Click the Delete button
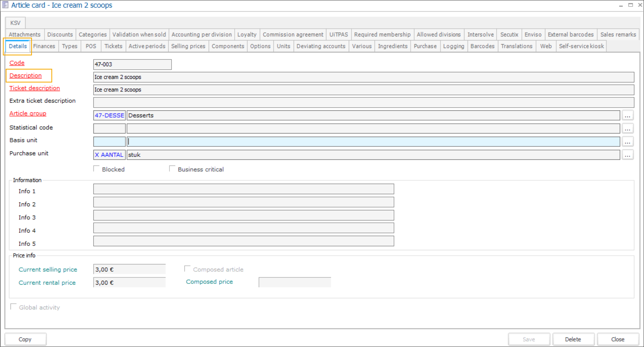Screen dimensions: 644x347 click(x=573, y=339)
